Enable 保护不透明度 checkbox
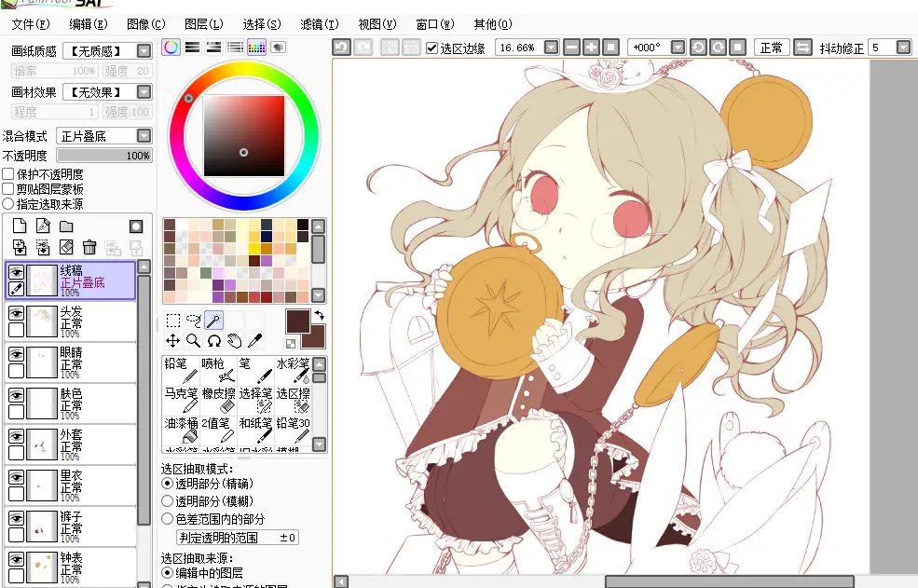Screen dimensions: 918x588 pos(8,174)
